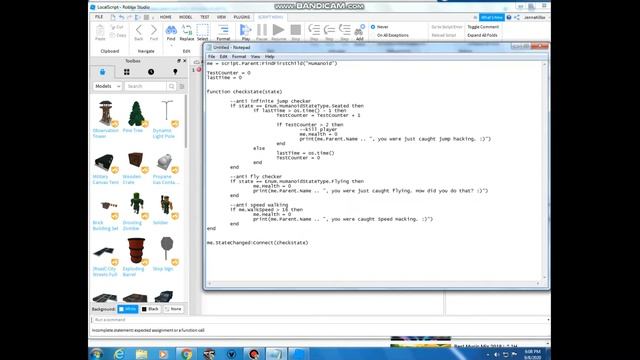Click the Stop square button
Screen dimensions: 640x360
pos(296,30)
